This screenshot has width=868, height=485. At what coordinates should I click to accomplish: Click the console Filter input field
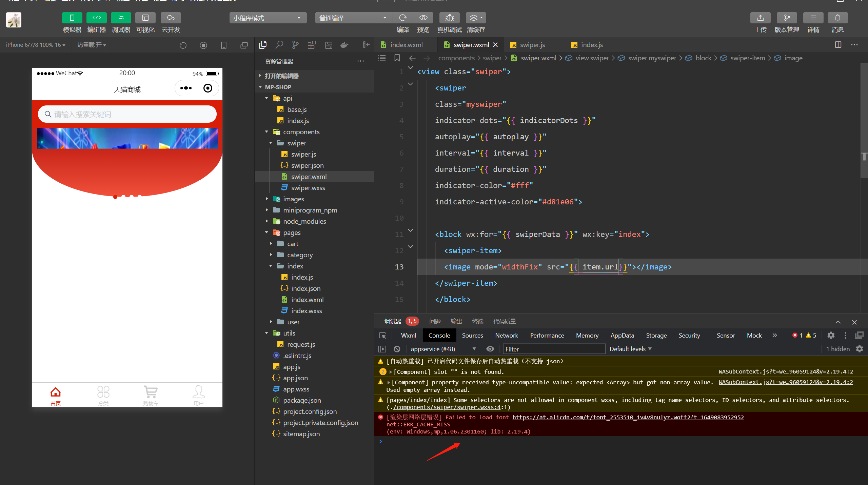pos(554,349)
